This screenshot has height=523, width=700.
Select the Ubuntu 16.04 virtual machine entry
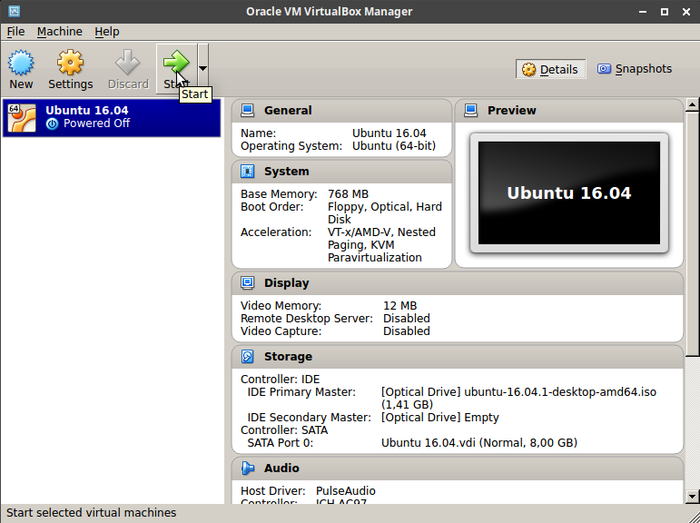111,117
